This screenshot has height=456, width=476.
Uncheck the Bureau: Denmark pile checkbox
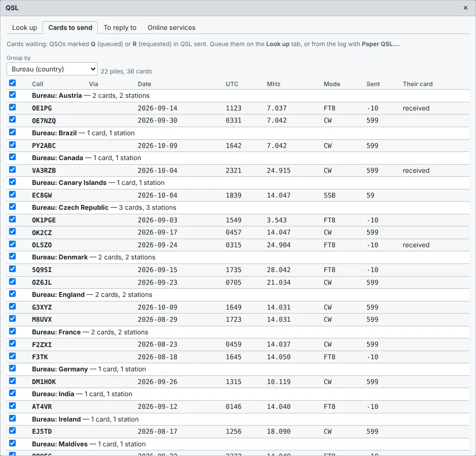pyautogui.click(x=13, y=256)
